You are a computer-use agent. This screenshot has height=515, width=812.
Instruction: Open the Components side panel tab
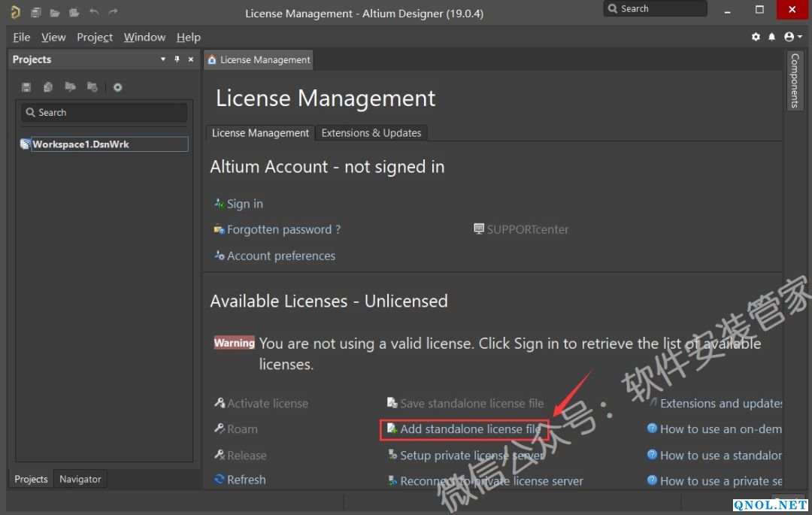click(795, 80)
